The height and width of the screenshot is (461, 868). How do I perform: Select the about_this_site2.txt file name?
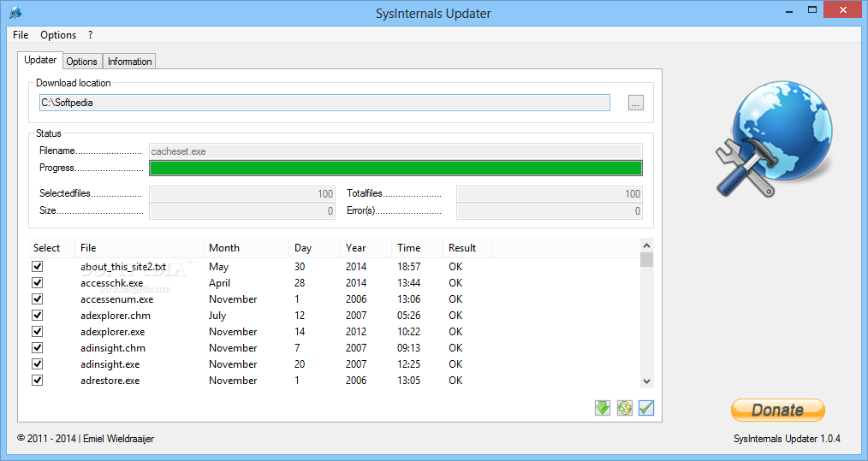123,267
